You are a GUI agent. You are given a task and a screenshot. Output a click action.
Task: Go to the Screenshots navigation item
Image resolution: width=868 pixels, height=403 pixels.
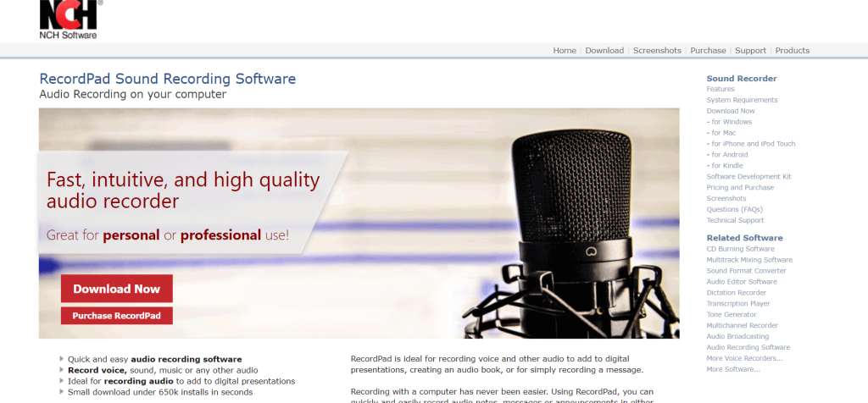coord(657,50)
